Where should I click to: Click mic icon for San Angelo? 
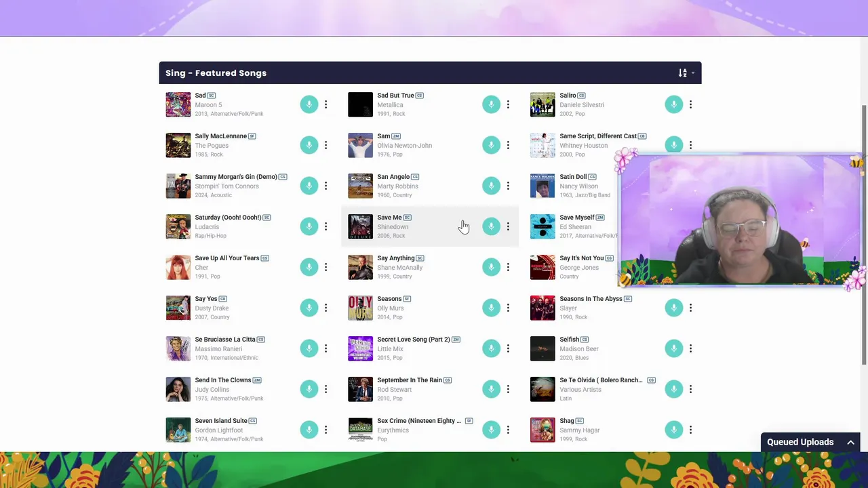point(491,186)
